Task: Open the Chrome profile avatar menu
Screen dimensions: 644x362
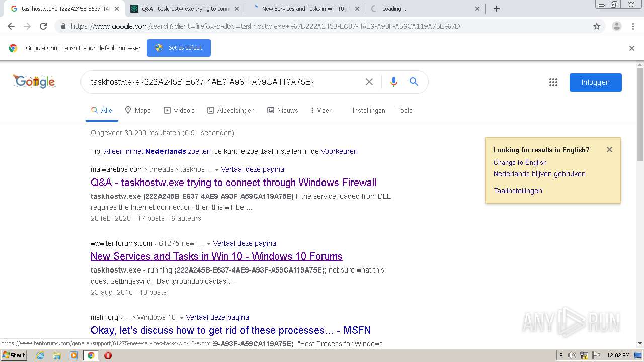Action: coord(616,26)
